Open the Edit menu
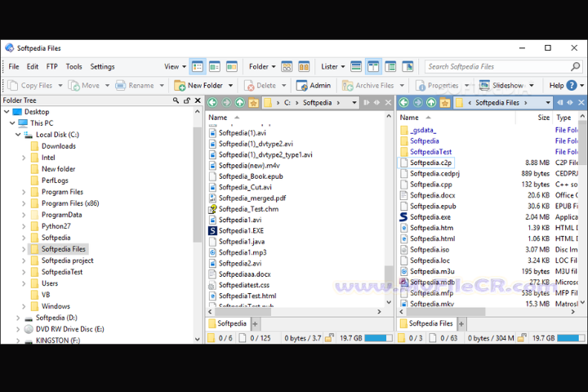The width and height of the screenshot is (588, 392). [x=32, y=67]
